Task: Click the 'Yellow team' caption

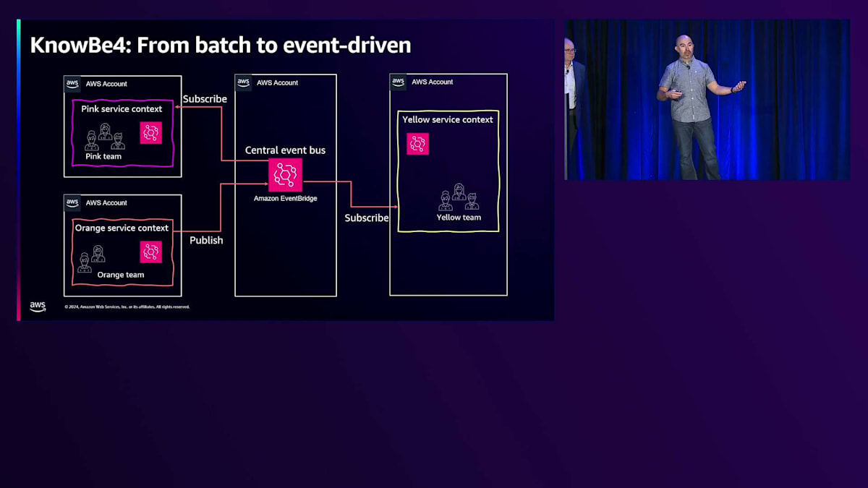Action: pyautogui.click(x=459, y=217)
